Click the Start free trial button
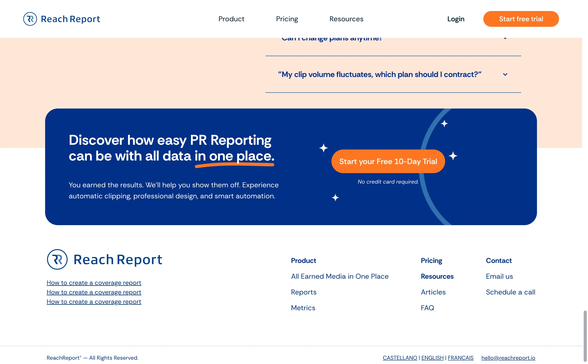Viewport: 588px width, 364px height. [521, 19]
